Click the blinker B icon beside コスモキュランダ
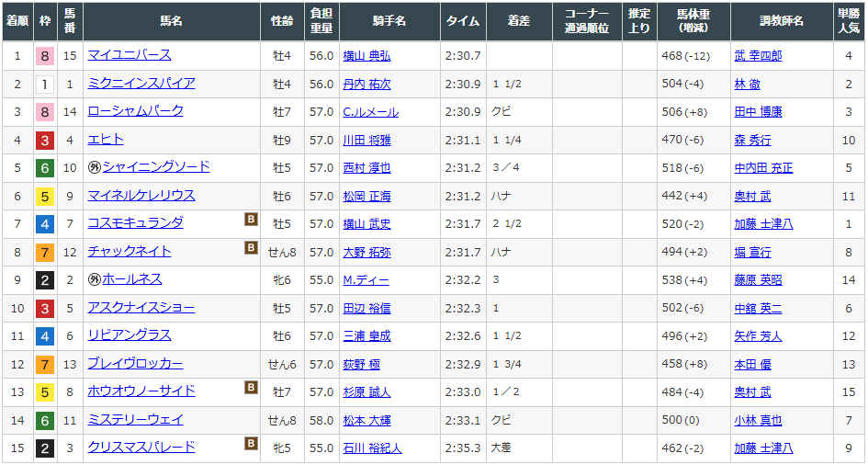 251,220
